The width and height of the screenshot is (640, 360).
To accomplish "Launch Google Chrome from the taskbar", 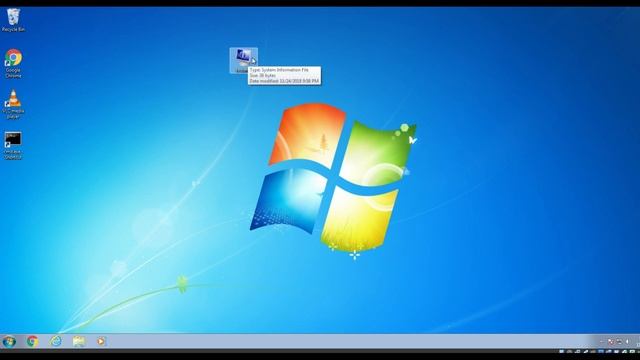I will tap(32, 341).
